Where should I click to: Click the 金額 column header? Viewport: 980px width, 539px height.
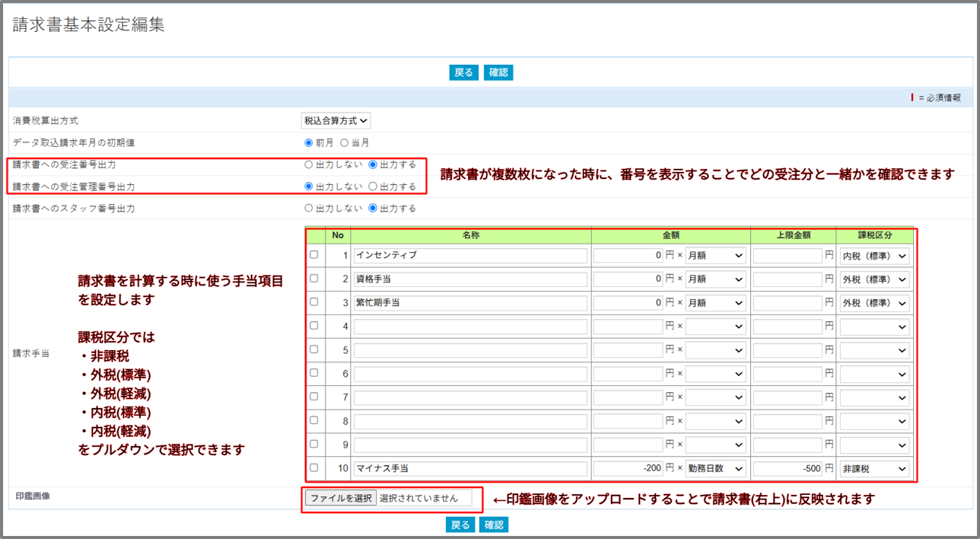pyautogui.click(x=671, y=235)
